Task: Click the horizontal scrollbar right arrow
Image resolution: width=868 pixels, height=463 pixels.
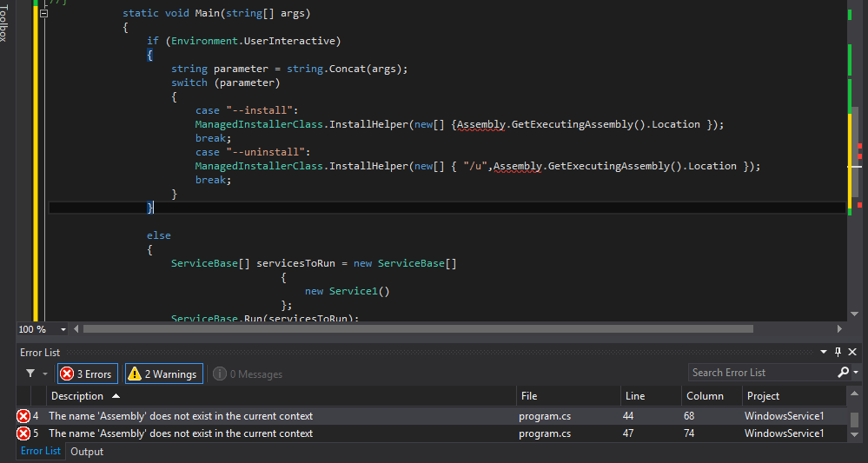Action: pos(839,329)
